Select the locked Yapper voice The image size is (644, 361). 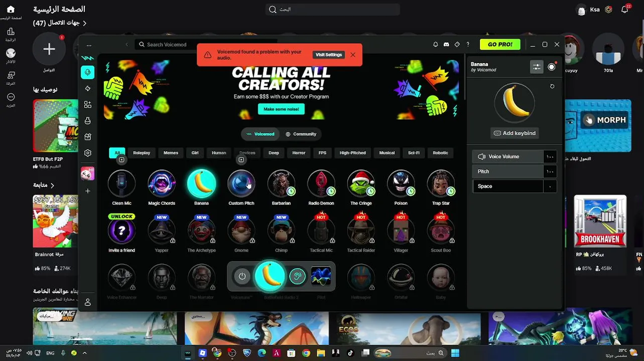tap(162, 231)
